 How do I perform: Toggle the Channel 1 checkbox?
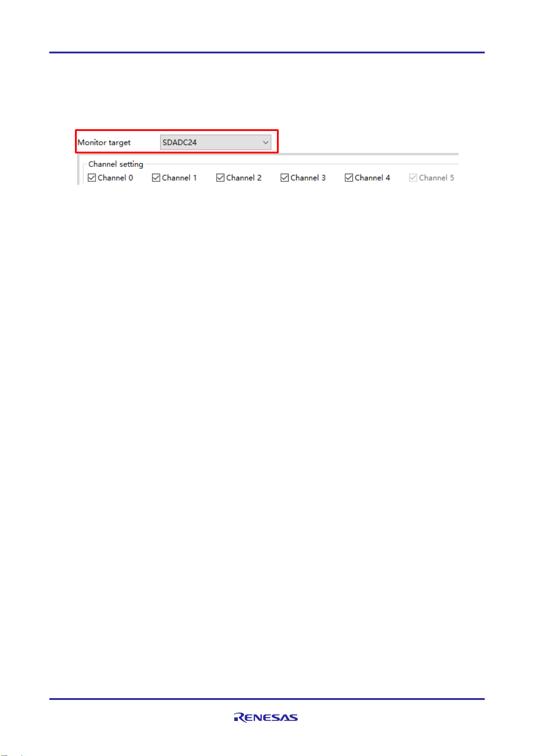pos(156,178)
